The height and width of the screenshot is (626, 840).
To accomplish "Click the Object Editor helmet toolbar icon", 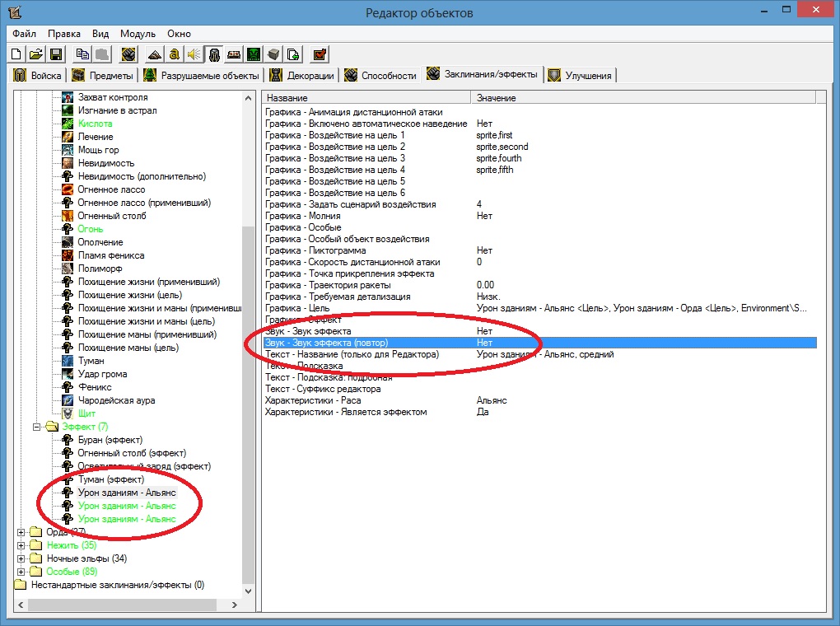I will [214, 54].
